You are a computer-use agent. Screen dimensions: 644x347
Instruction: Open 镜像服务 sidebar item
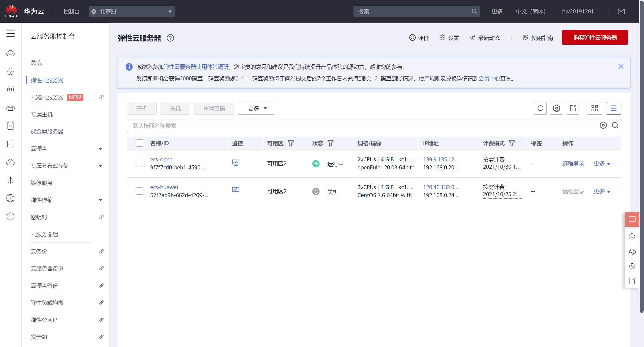pyautogui.click(x=42, y=183)
